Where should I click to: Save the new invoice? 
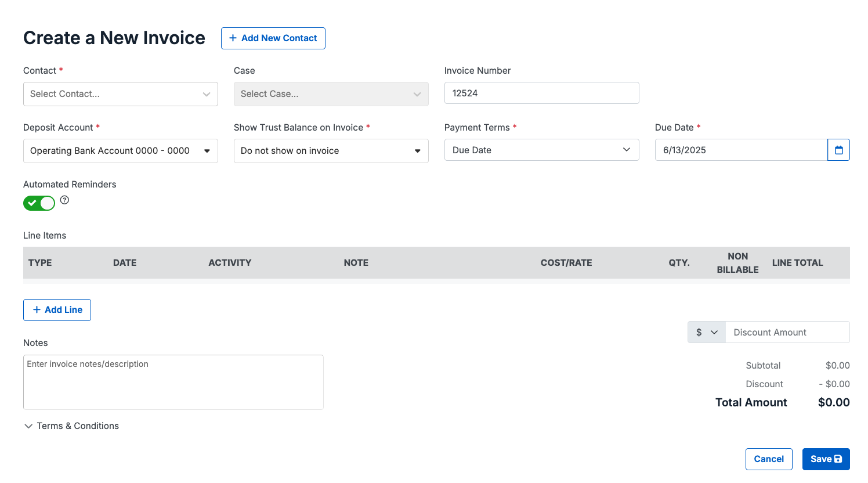(826, 459)
